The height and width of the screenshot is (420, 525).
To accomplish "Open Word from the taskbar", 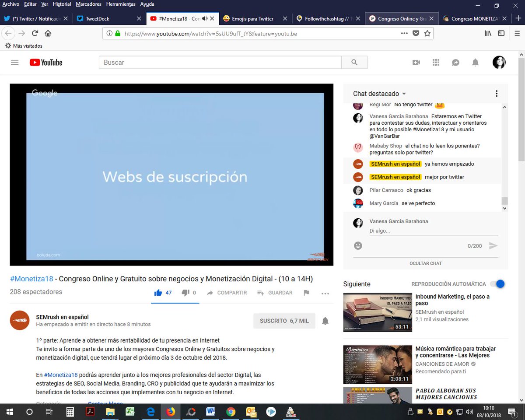I will 210,412.
